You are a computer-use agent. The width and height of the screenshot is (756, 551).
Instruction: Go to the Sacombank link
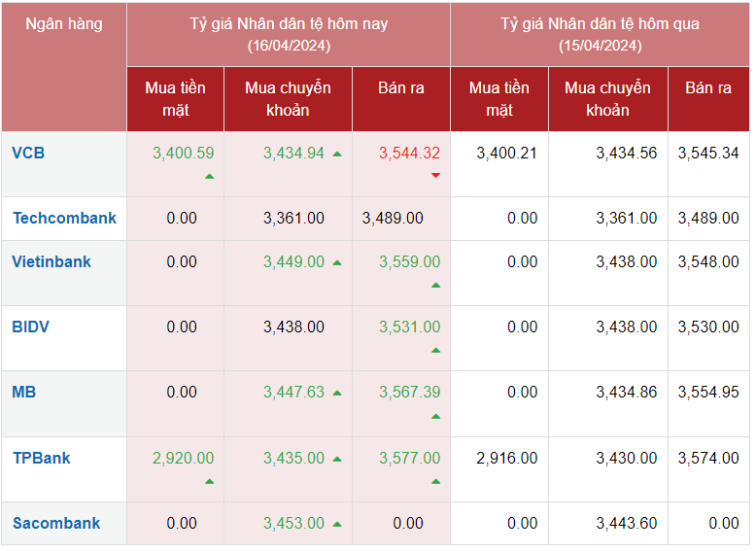(56, 523)
